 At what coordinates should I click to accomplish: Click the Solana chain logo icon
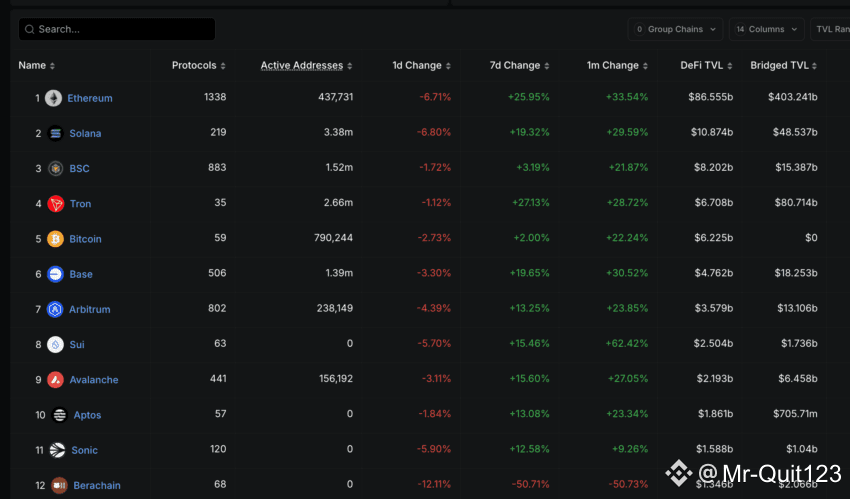(55, 133)
